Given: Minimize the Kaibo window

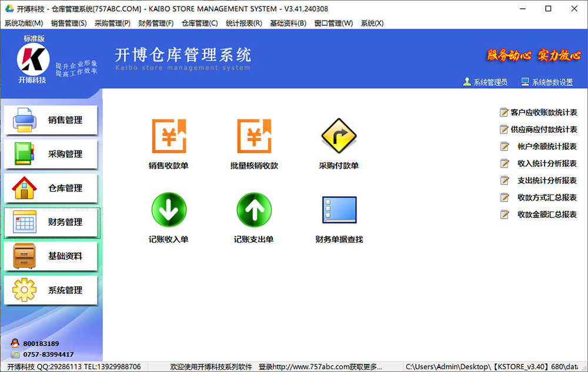Looking at the screenshot, I should click(523, 9).
